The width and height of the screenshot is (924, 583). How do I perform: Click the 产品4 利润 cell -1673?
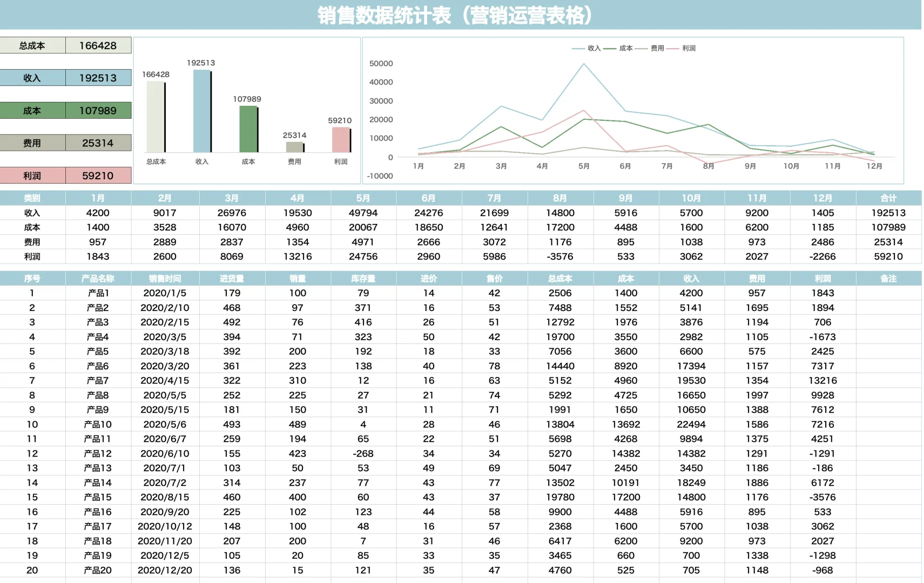point(822,337)
